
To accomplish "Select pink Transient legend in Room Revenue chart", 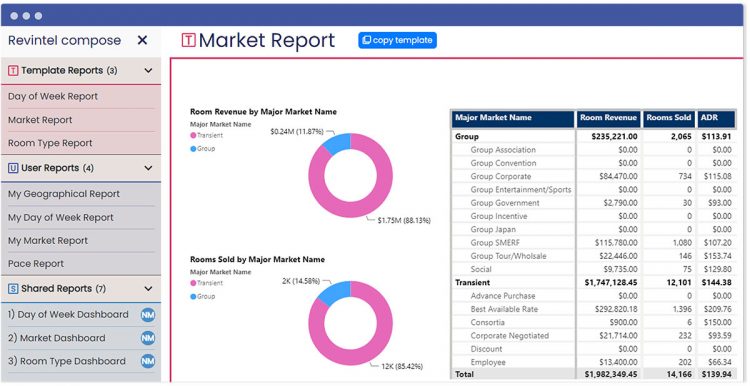I will point(207,135).
